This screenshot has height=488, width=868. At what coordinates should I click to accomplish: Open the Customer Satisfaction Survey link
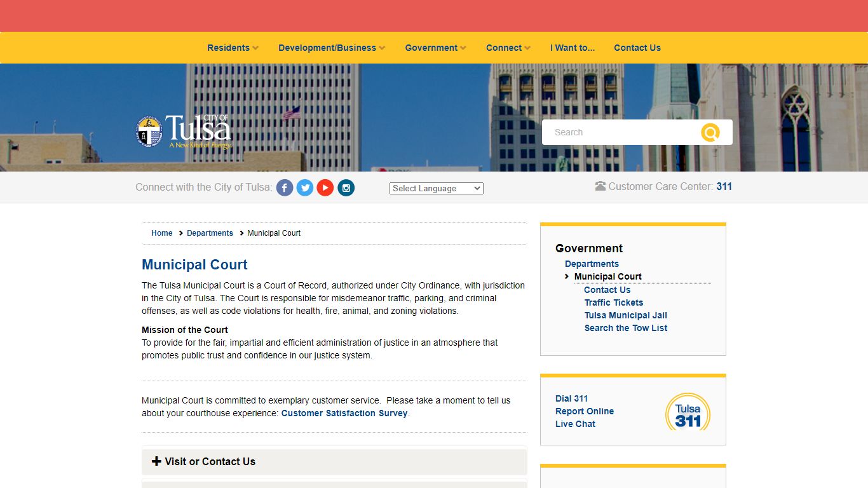[344, 413]
